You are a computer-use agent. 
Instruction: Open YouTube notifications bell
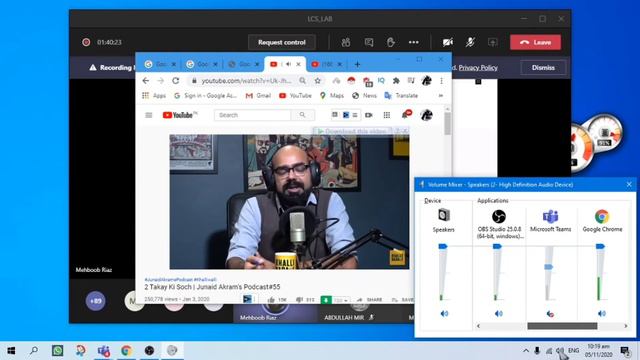coord(406,114)
